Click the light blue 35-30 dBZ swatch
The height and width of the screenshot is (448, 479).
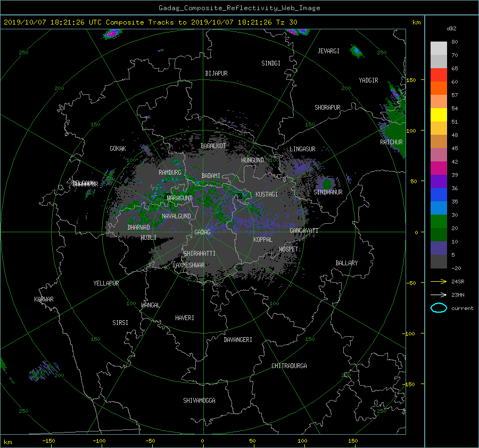[439, 208]
